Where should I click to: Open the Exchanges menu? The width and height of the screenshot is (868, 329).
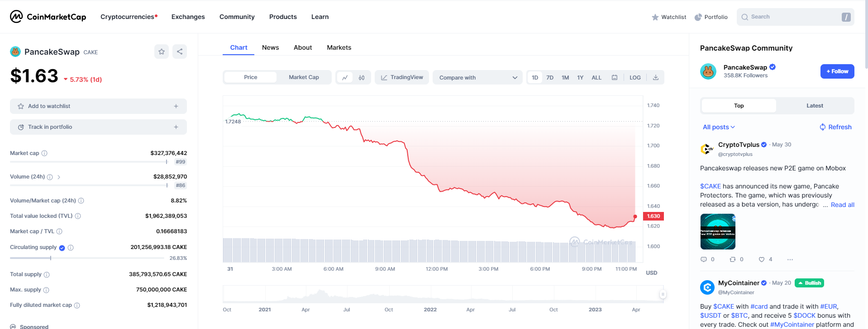[x=188, y=17]
